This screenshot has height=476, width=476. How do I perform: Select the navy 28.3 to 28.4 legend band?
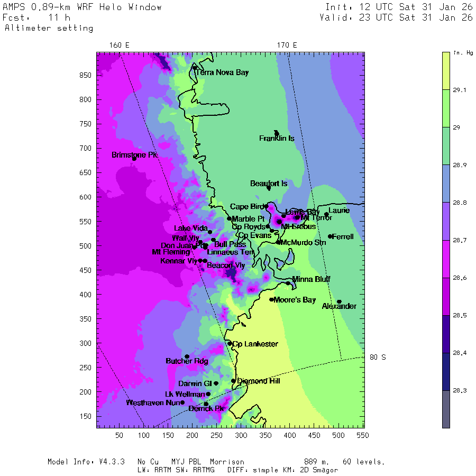coord(446,372)
